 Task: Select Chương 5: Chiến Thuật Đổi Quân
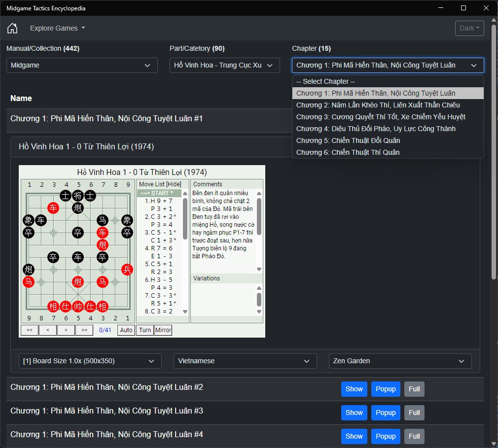click(x=388, y=140)
